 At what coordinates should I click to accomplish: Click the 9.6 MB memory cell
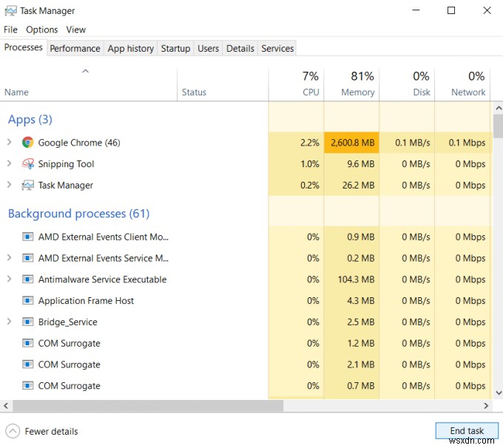coord(351,164)
